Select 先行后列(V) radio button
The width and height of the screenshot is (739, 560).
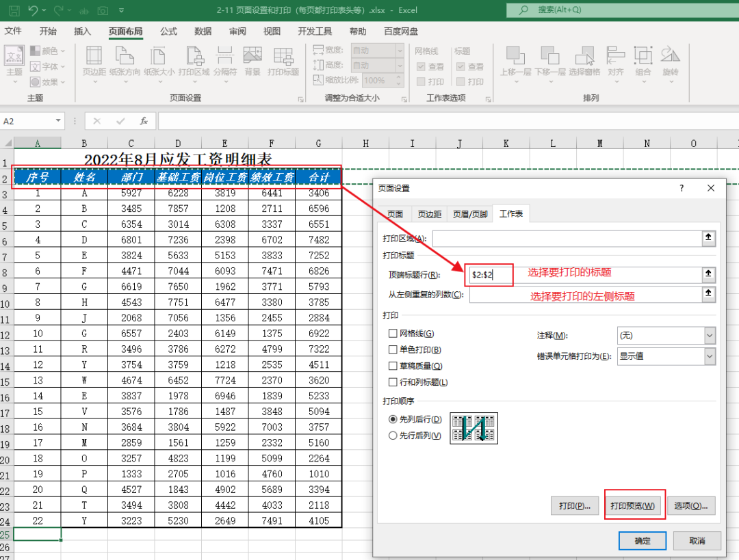pos(393,436)
